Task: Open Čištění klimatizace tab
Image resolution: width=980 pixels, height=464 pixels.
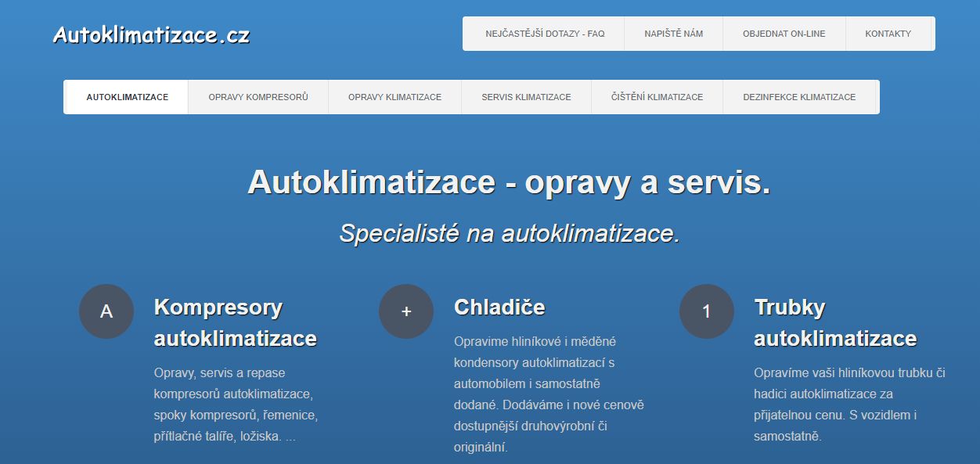Action: (x=658, y=97)
